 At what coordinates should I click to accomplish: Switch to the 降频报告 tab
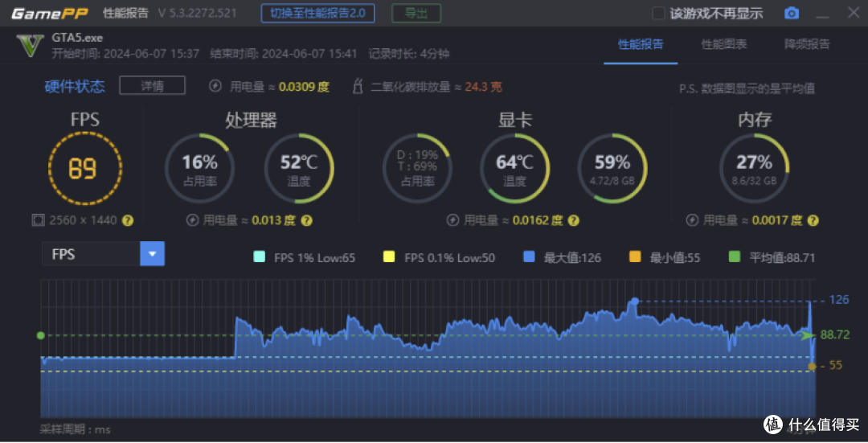click(x=807, y=44)
